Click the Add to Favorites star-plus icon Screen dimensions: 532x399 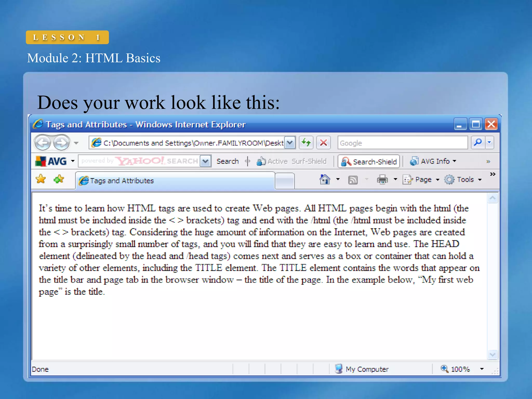[59, 179]
